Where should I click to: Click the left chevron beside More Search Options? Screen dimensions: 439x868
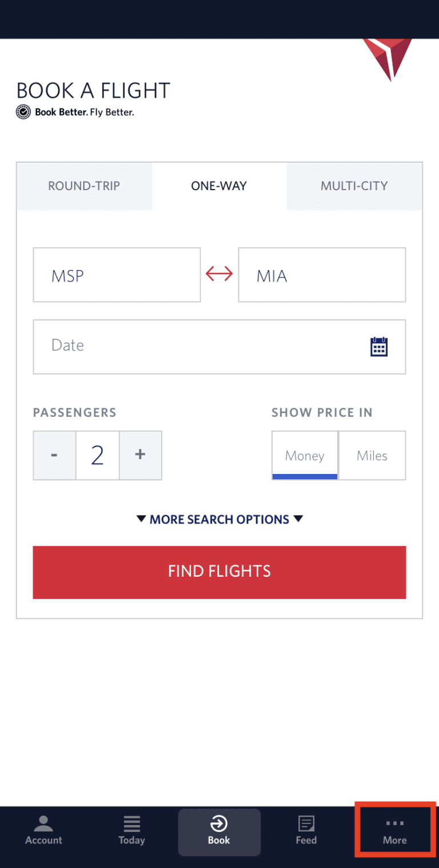[141, 519]
